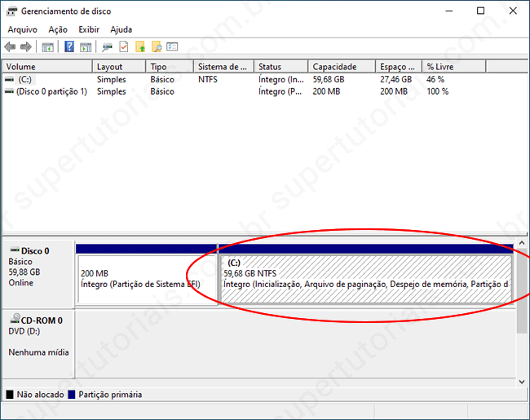The width and height of the screenshot is (530, 420).
Task: Click the down arrow of the vertical scrollbar
Action: point(522,381)
